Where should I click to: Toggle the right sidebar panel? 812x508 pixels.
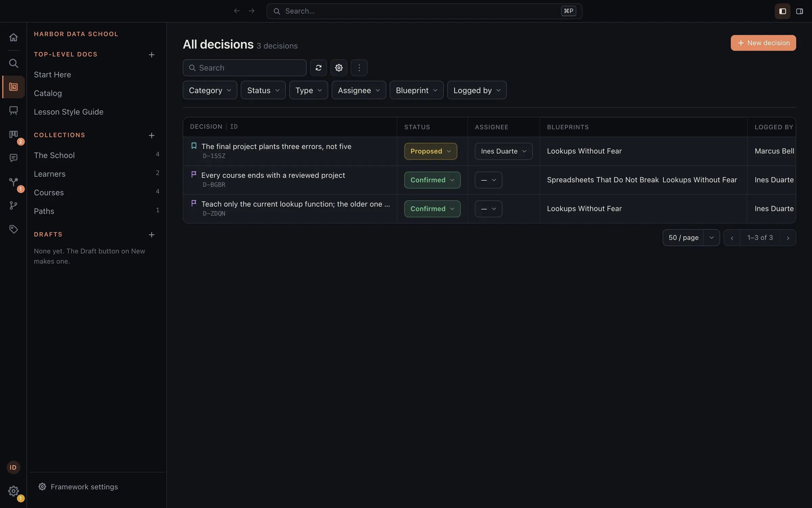click(799, 11)
